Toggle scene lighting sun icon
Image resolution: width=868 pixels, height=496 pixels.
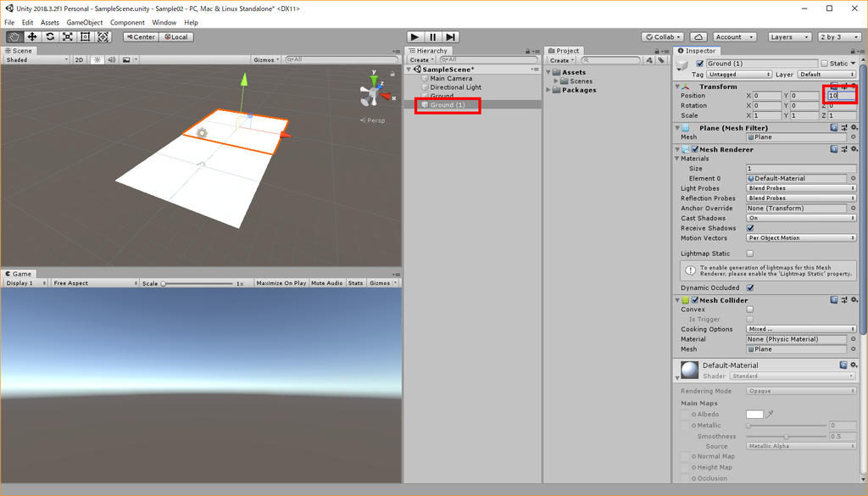tap(97, 60)
